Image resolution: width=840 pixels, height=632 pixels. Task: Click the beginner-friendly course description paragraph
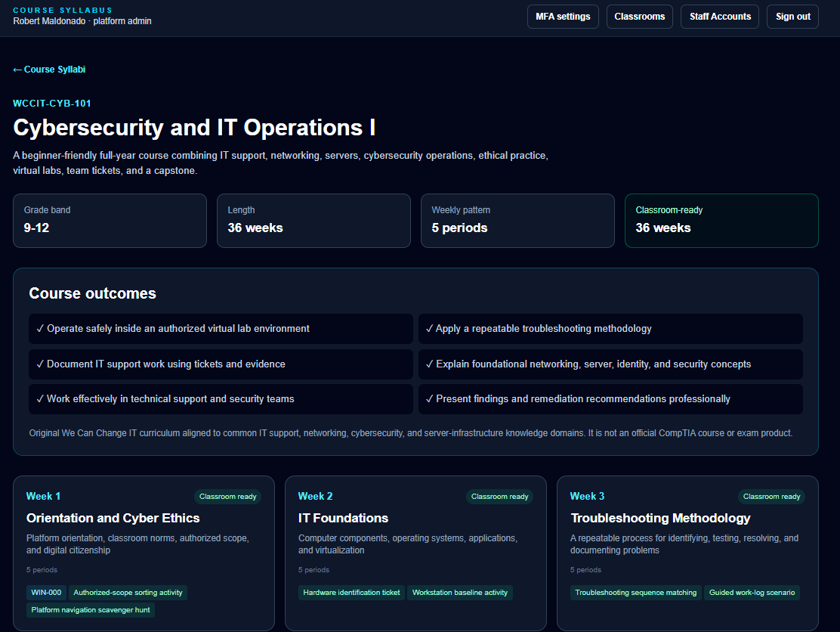281,163
